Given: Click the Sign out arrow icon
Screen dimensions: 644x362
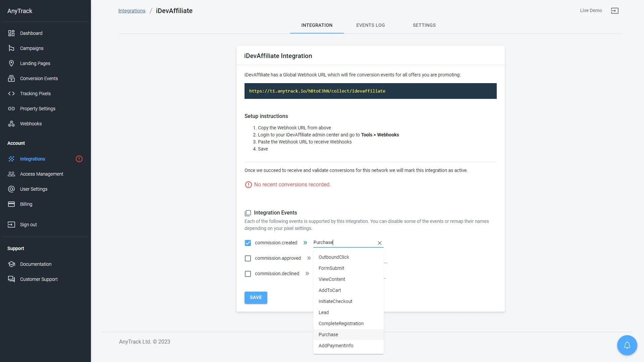Looking at the screenshot, I should tap(11, 225).
